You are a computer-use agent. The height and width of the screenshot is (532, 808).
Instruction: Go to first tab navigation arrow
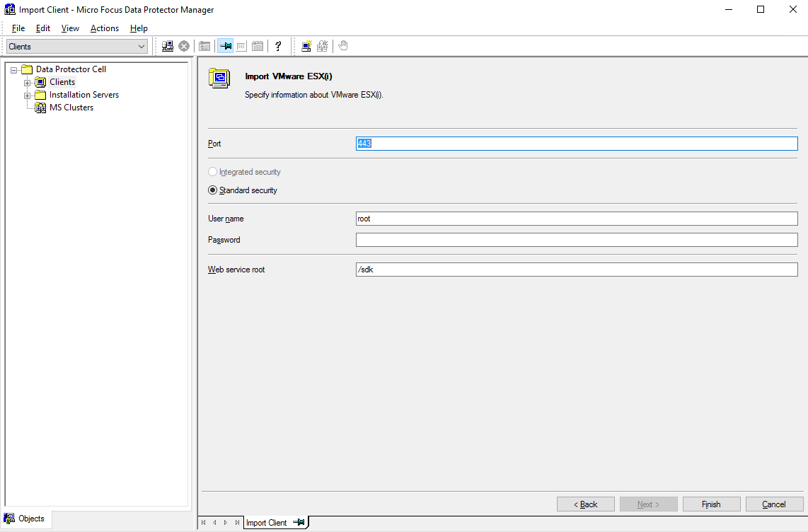click(x=204, y=522)
